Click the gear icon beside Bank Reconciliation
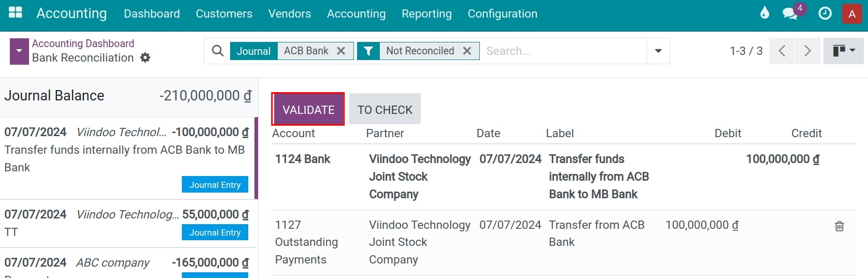The height and width of the screenshot is (278, 868). [146, 57]
